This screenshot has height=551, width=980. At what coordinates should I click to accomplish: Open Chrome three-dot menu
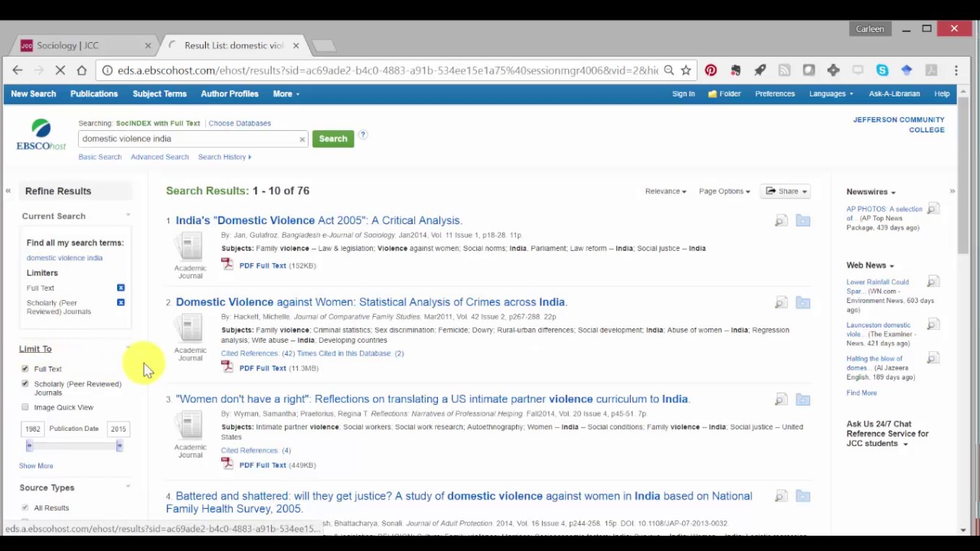coord(956,70)
